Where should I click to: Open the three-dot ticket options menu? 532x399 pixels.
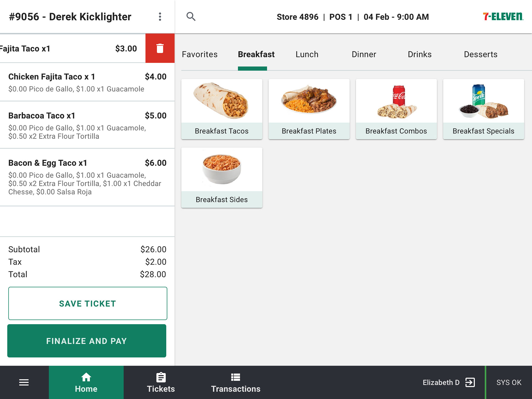pos(160,17)
